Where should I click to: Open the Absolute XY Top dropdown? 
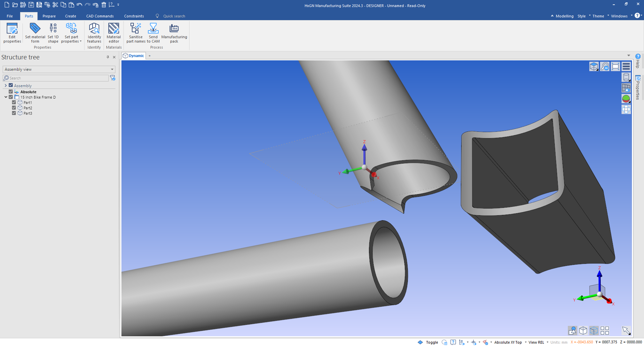point(510,342)
